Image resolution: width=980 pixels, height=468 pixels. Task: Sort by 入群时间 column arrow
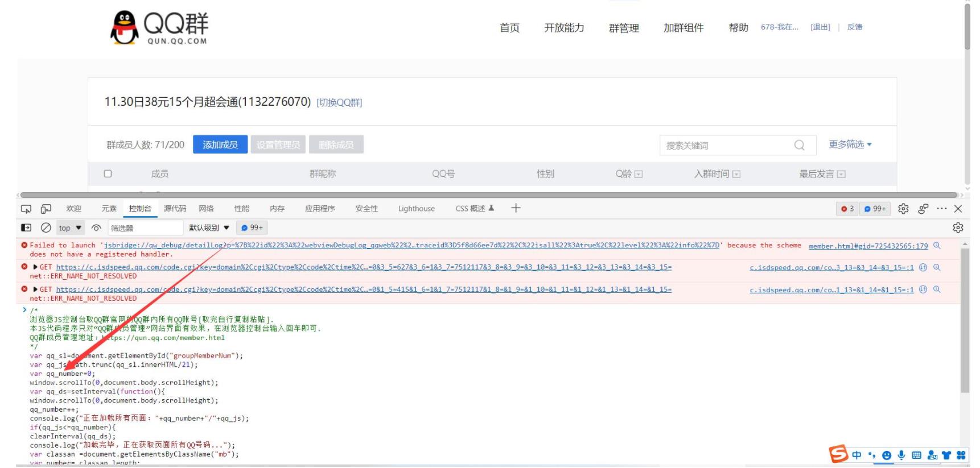tap(736, 174)
